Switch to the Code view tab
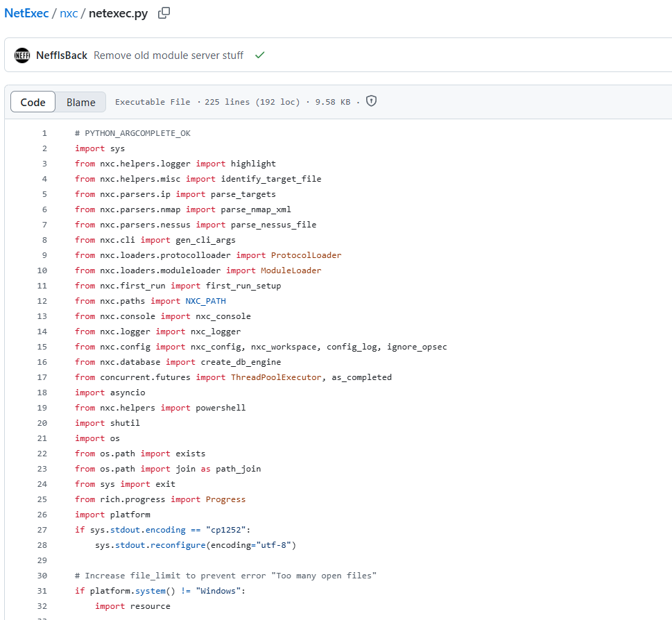Image resolution: width=672 pixels, height=620 pixels. click(33, 102)
